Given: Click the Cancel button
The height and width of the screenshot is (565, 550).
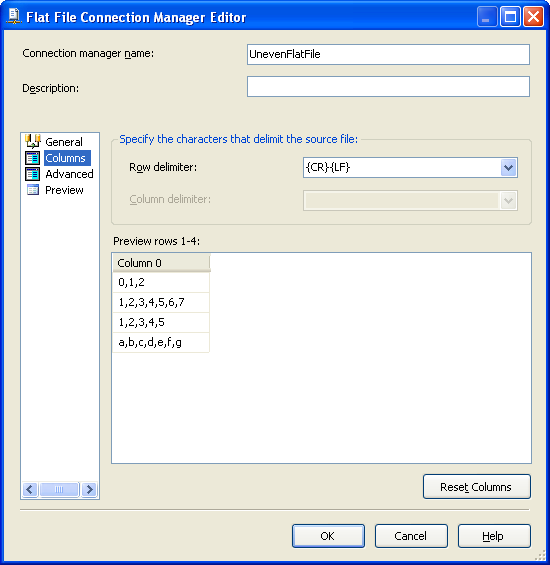Looking at the screenshot, I should [x=411, y=536].
